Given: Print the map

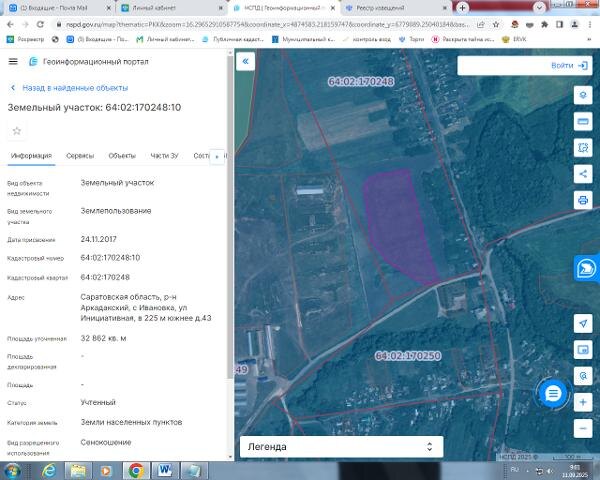Looking at the screenshot, I should [x=583, y=200].
